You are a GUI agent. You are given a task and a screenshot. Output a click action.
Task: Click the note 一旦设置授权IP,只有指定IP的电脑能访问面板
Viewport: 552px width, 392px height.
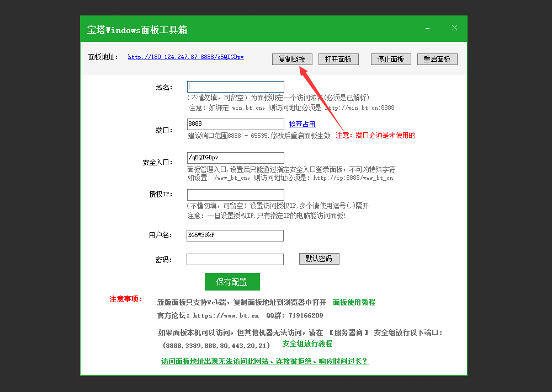pos(277,216)
